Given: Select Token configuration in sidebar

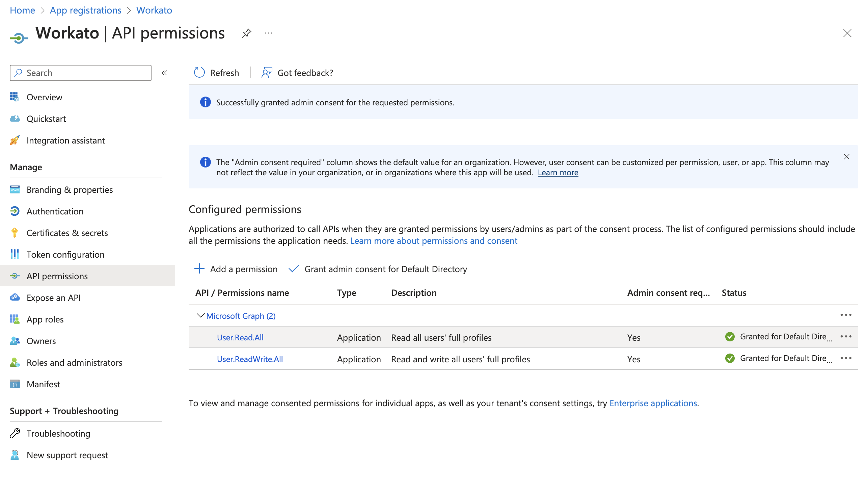Looking at the screenshot, I should coord(65,254).
